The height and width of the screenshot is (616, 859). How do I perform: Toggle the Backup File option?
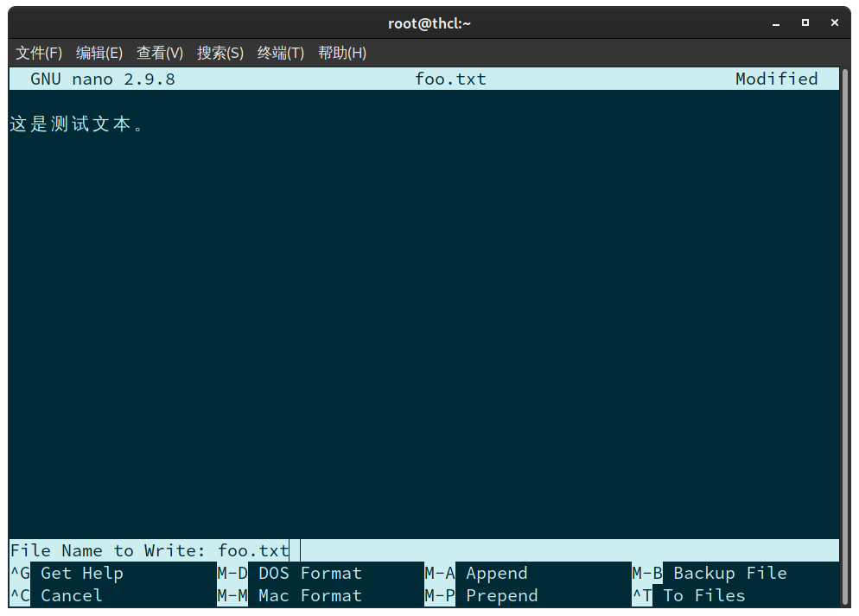pos(729,574)
